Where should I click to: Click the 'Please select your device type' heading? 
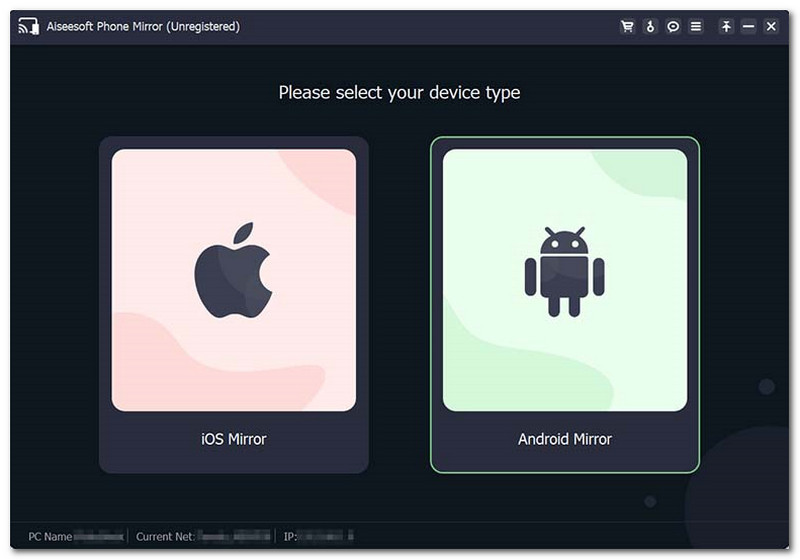coord(399,93)
